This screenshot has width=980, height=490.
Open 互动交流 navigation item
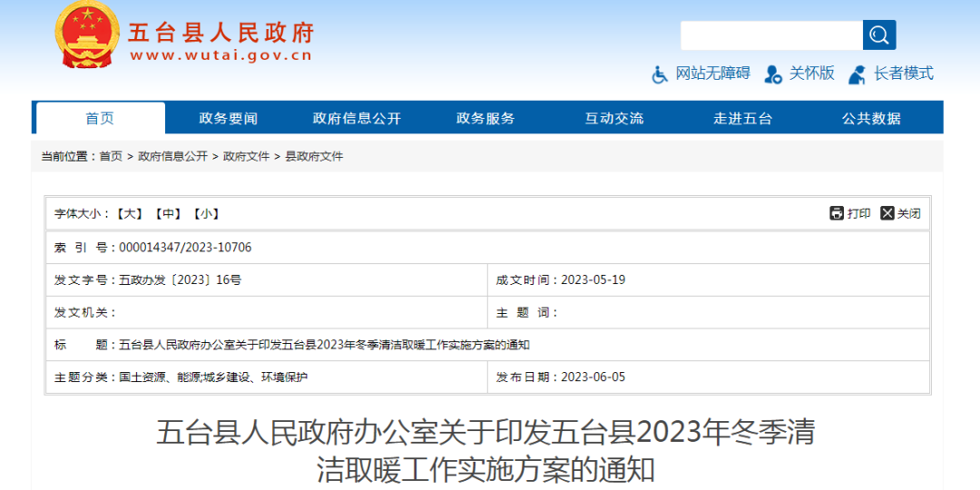tap(614, 118)
